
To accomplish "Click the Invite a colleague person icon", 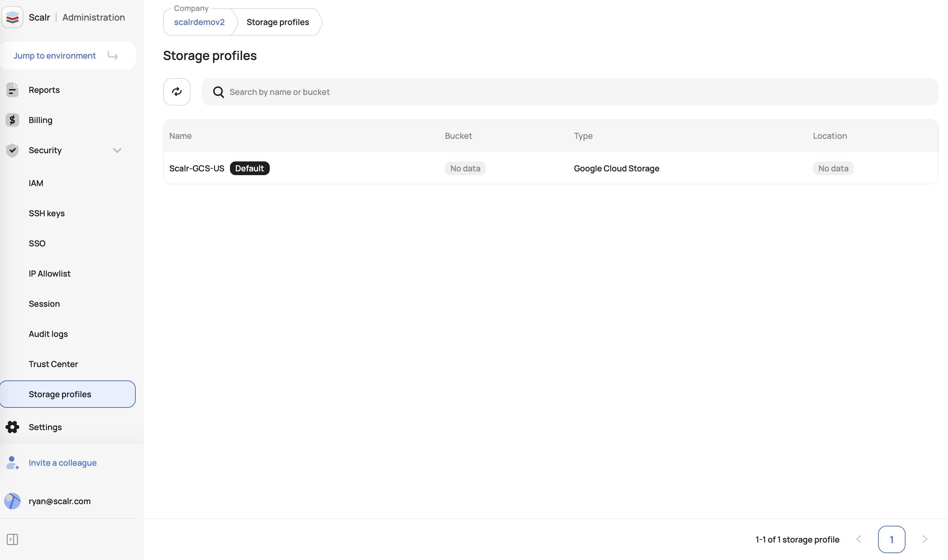I will pos(12,463).
